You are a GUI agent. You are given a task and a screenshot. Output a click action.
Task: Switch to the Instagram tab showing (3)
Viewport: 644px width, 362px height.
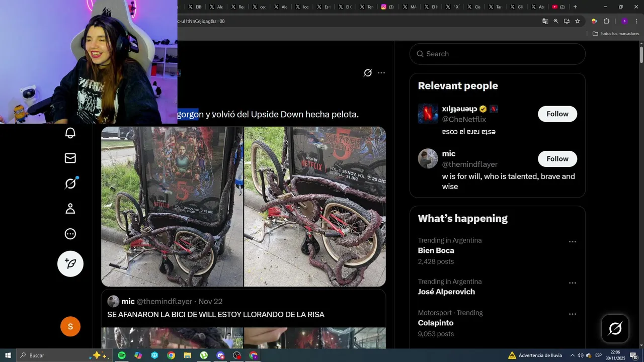click(387, 7)
